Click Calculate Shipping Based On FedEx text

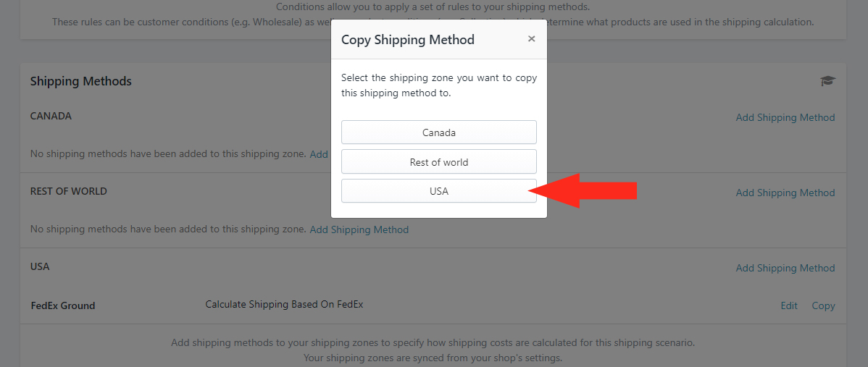pos(284,305)
